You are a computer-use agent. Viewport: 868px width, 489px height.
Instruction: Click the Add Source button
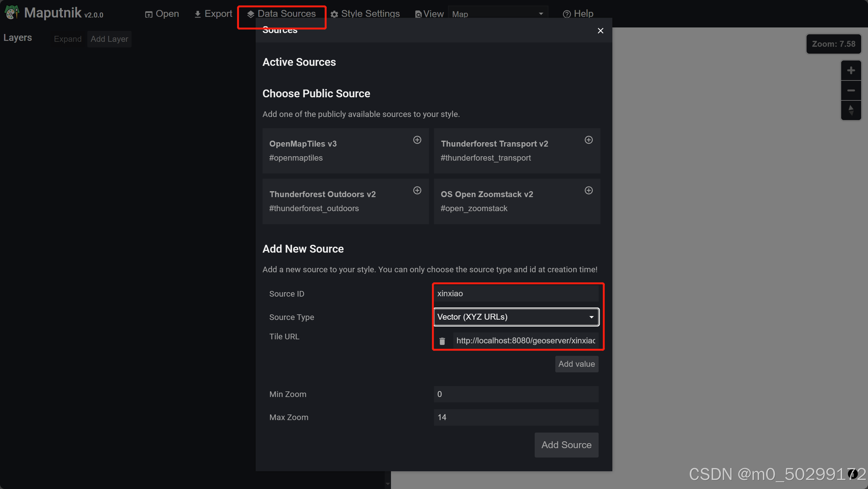pos(566,444)
